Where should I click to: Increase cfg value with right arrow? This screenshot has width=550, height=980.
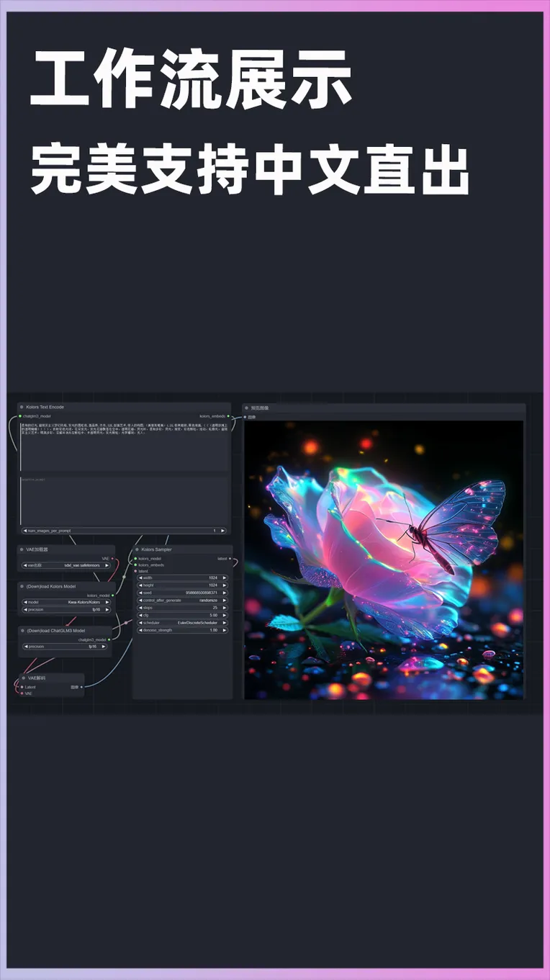(x=224, y=615)
